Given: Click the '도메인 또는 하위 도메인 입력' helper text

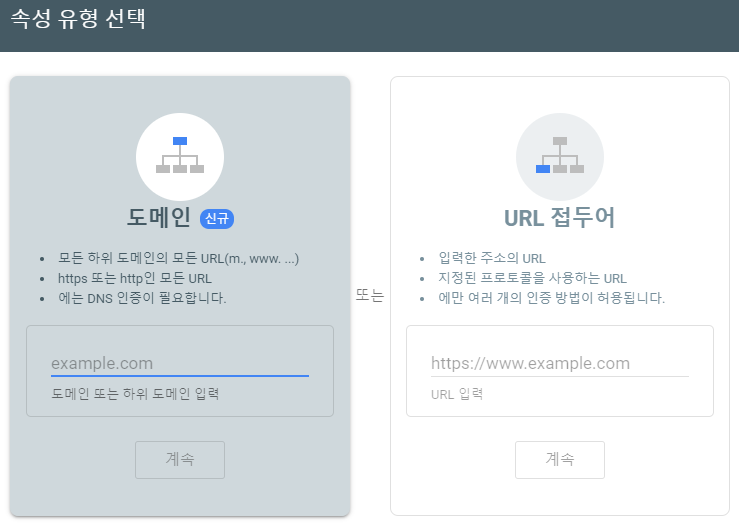Looking at the screenshot, I should [135, 393].
